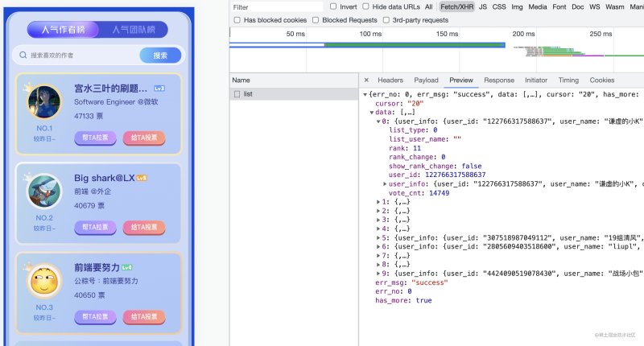Select the checkbox beside list request

(x=237, y=94)
